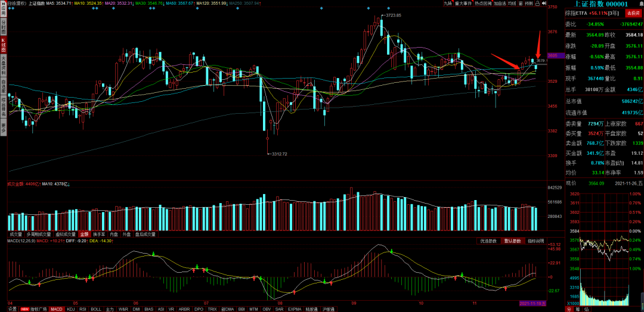
Task: Click the 默认参数 default parameters button
Action: point(513,241)
